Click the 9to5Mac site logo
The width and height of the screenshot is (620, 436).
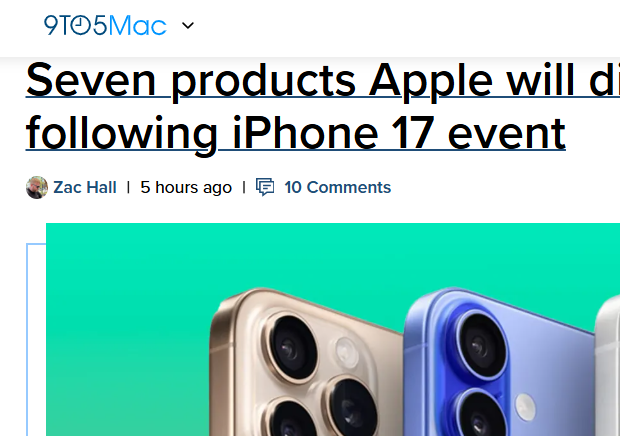coord(104,26)
